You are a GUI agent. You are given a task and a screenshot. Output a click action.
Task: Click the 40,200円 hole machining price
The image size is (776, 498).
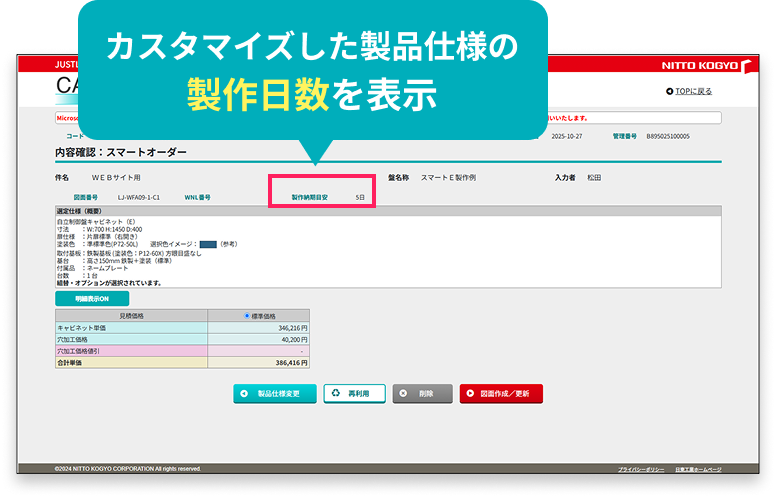(259, 340)
